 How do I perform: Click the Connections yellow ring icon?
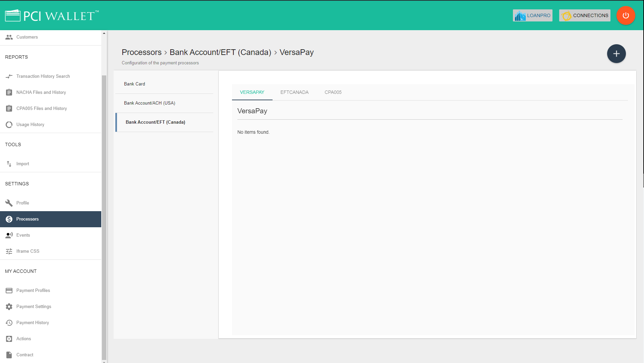[567, 16]
